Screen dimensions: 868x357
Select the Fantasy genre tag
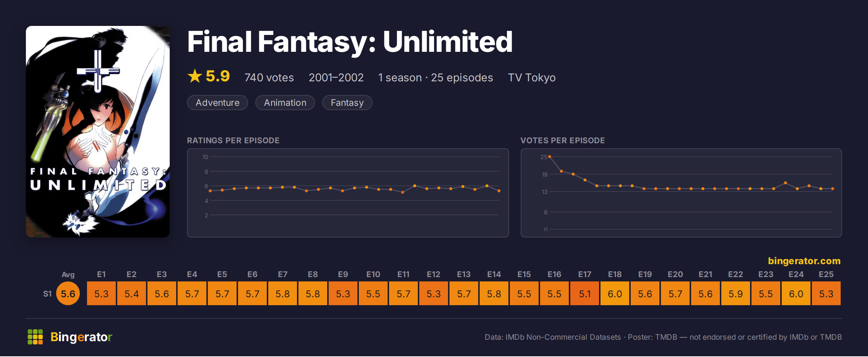347,103
